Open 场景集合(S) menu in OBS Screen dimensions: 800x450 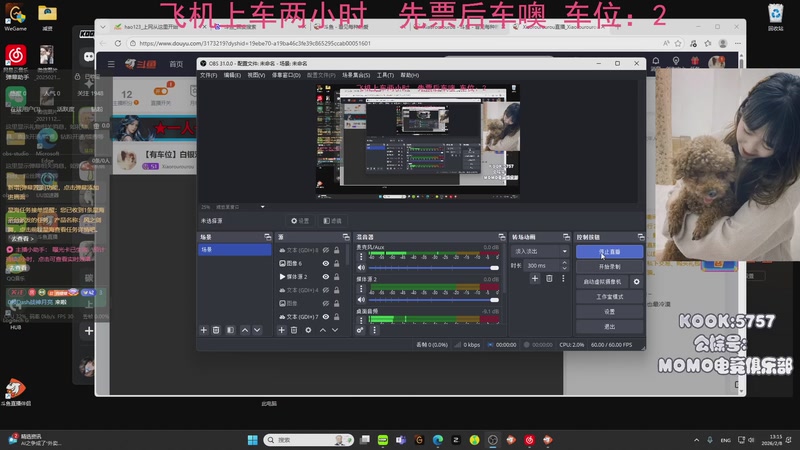coord(356,75)
